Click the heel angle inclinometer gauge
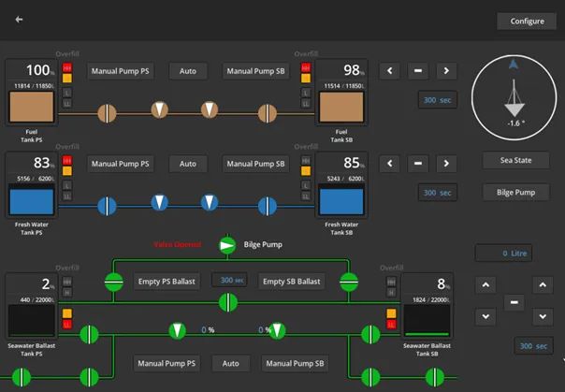This screenshot has width=565, height=392. point(514,97)
